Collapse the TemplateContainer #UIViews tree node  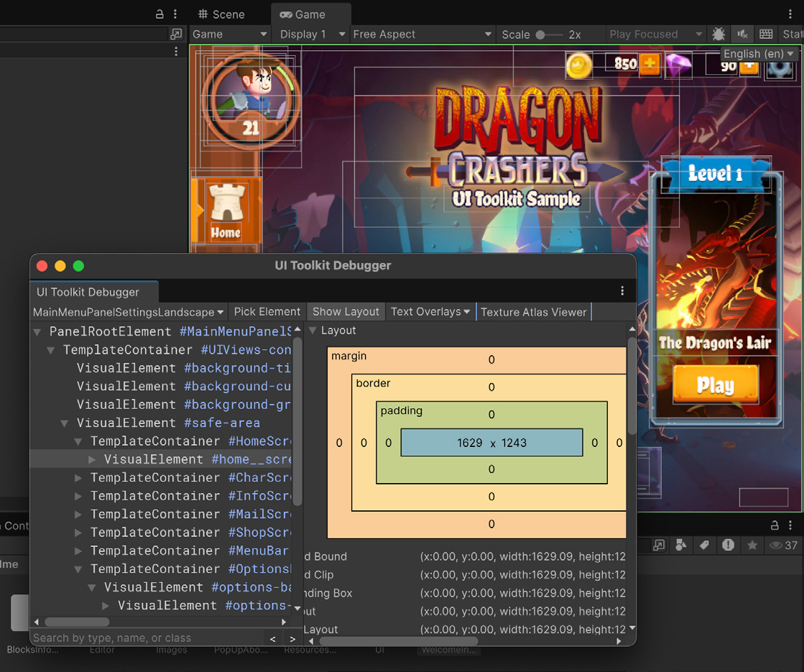(x=51, y=350)
